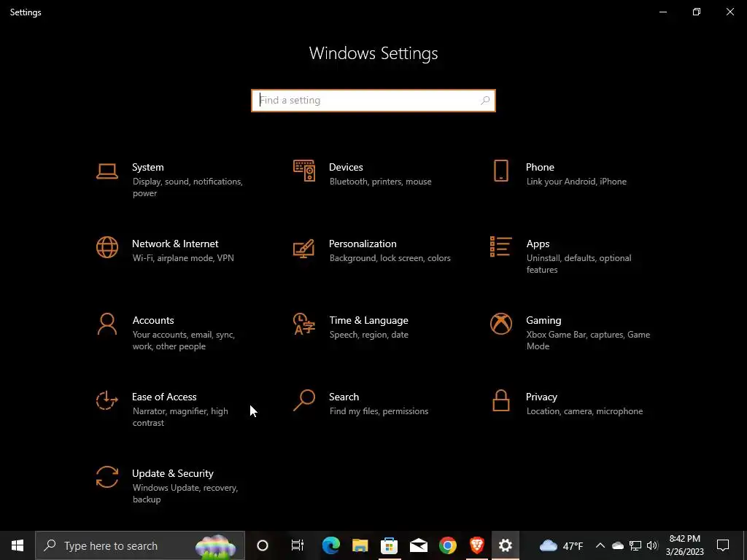Open Ease of Access title link

(x=164, y=397)
